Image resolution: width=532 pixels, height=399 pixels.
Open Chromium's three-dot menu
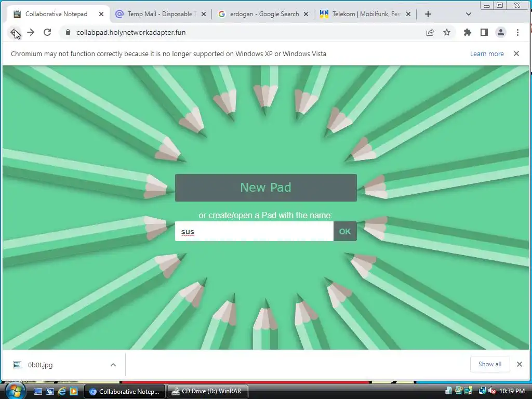[x=517, y=33]
